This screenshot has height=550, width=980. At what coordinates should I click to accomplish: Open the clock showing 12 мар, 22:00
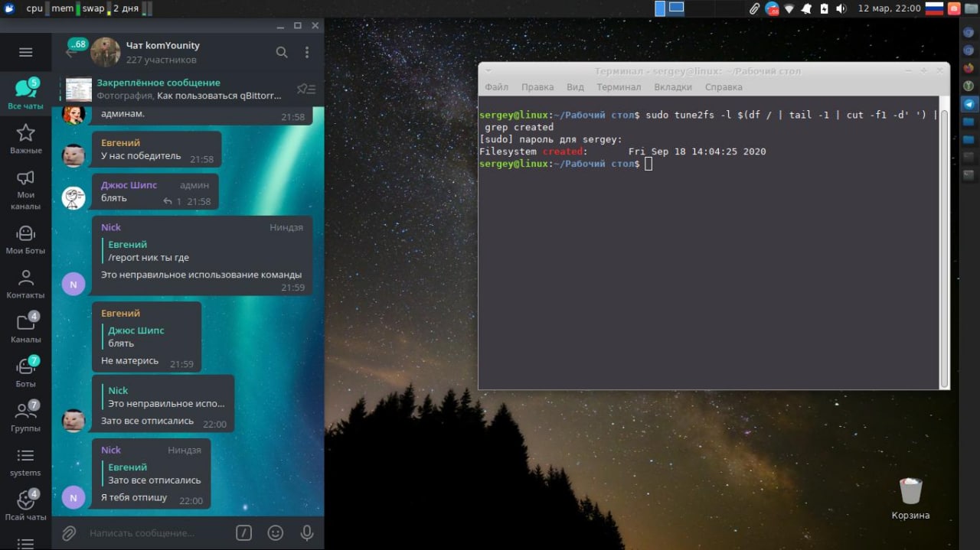pos(890,8)
